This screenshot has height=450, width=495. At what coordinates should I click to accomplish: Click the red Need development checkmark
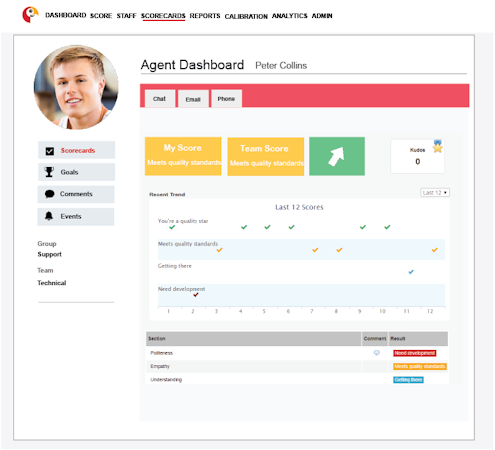point(196,295)
